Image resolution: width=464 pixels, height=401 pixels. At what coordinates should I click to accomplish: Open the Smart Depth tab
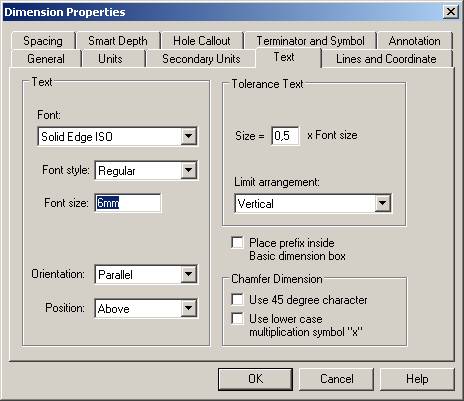pos(118,41)
